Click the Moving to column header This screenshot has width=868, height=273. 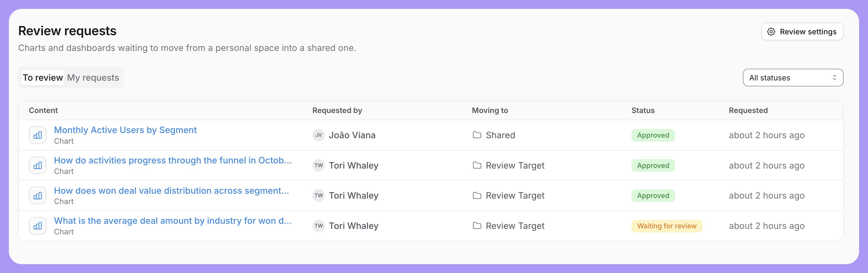pyautogui.click(x=490, y=110)
